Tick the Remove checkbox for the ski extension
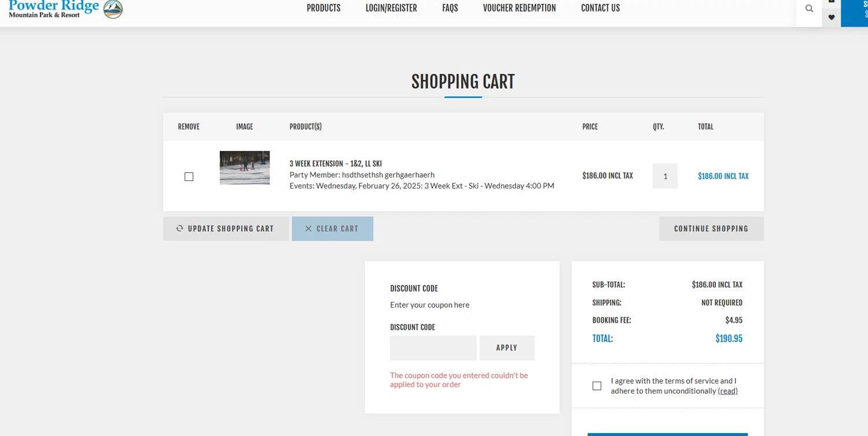The width and height of the screenshot is (868, 436). (189, 176)
